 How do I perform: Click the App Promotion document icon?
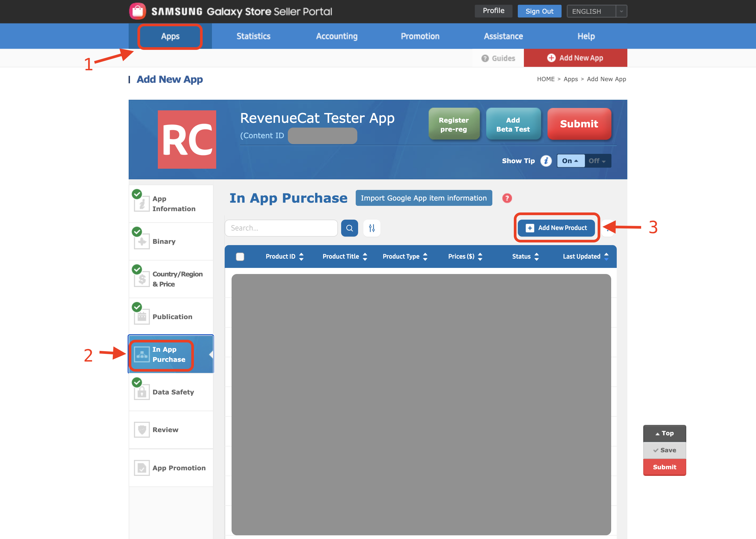[142, 468]
